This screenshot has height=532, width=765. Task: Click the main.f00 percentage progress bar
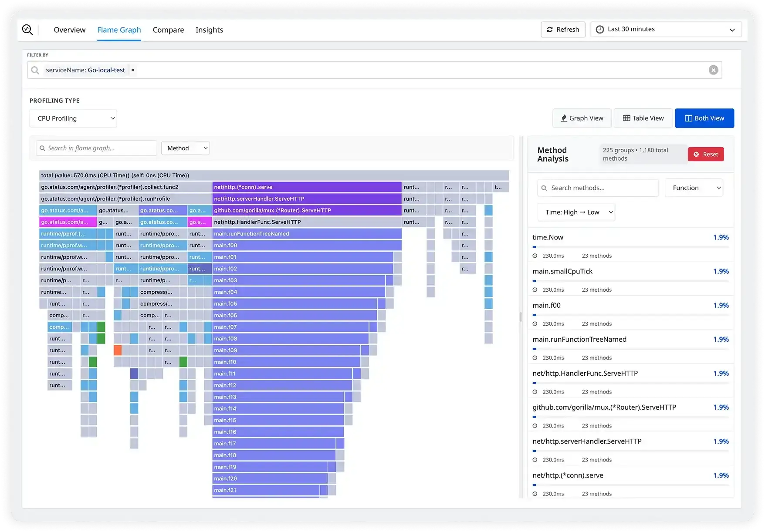[x=630, y=315]
